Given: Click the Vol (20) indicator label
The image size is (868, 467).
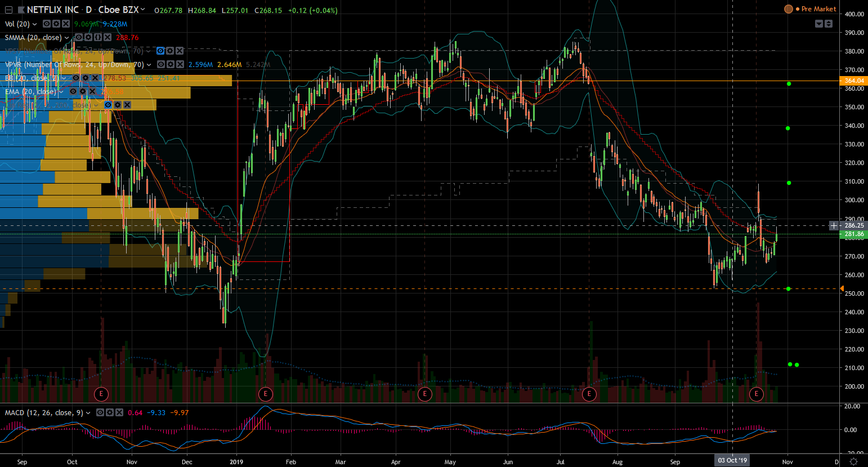Looking at the screenshot, I should pyautogui.click(x=17, y=24).
